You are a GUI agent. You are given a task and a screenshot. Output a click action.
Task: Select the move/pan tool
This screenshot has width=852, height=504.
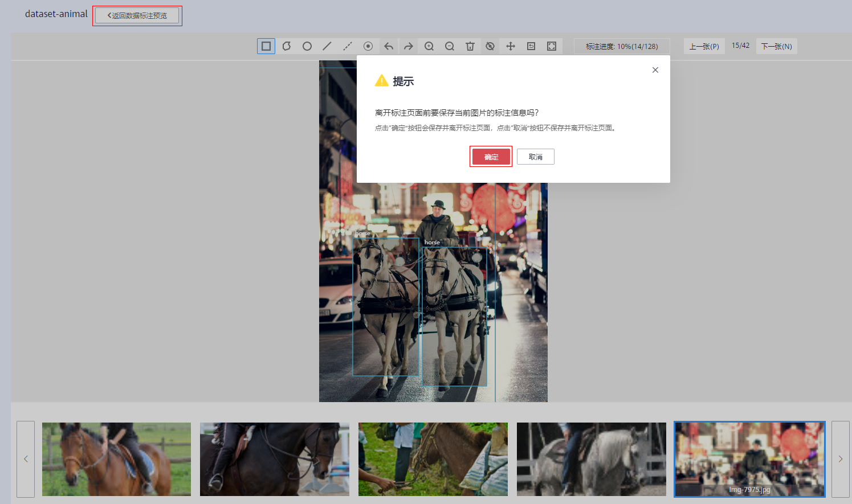click(x=511, y=46)
